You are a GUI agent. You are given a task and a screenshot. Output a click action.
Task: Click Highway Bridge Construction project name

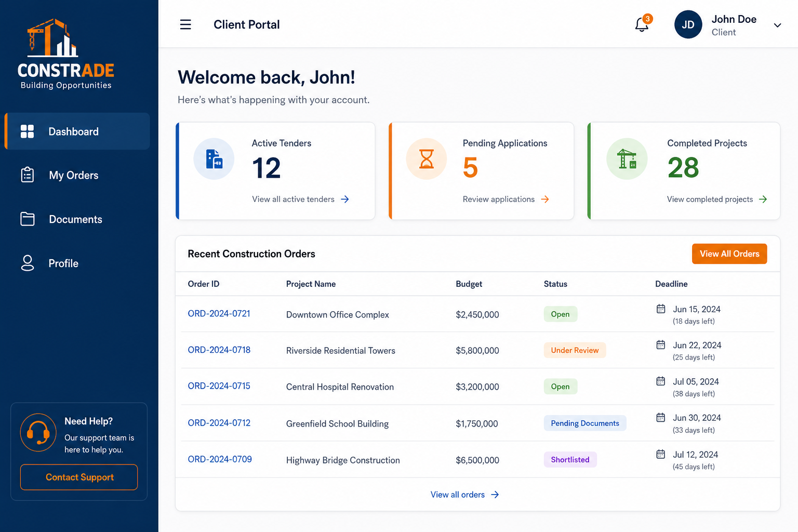coord(343,460)
